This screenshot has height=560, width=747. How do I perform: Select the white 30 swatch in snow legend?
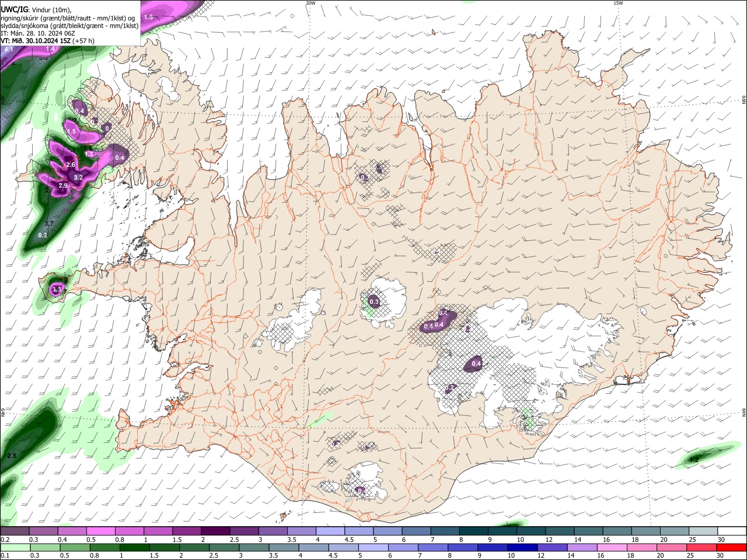732,531
